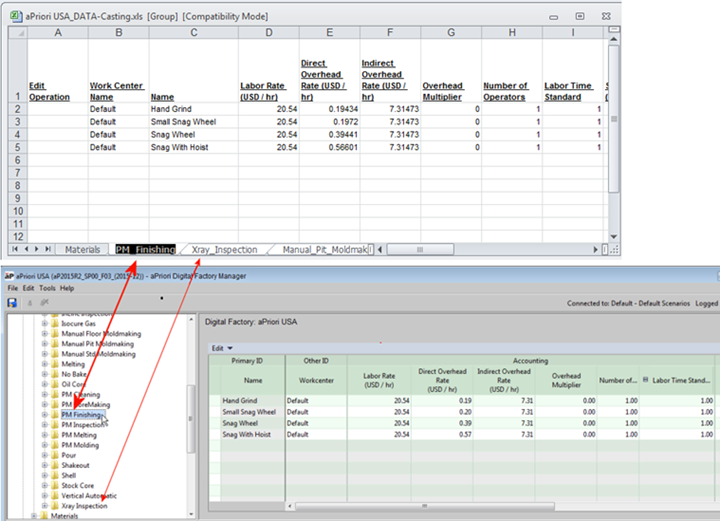Viewport: 720px width, 521px height.
Task: Click the last-sheet navigation arrow in Excel
Action: coord(48,249)
